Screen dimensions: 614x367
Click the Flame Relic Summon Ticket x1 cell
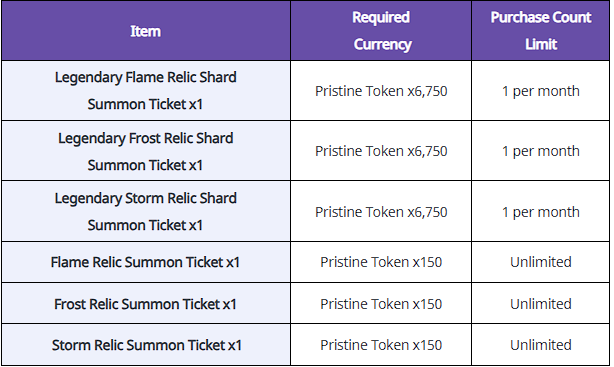(x=146, y=262)
